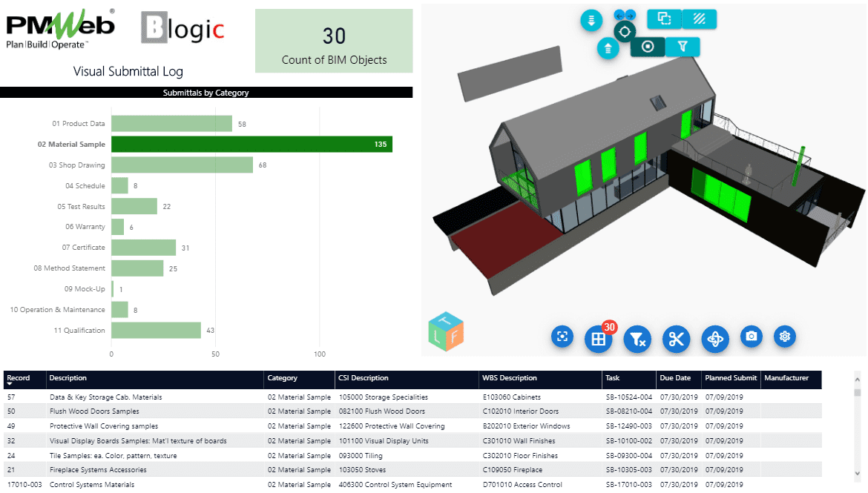868x493 pixels.
Task: Select the 02 Material Sample bar
Action: 252,144
